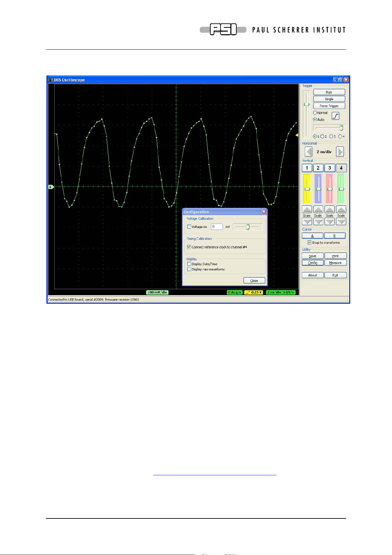The image size is (392, 555).
Task: Toggle vertical channel 4 button
Action: pos(341,168)
